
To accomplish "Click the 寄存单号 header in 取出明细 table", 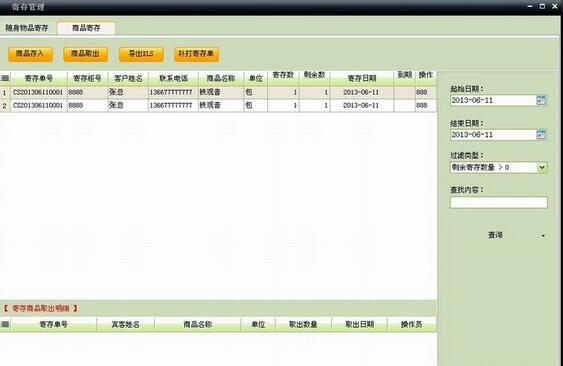I will (53, 325).
